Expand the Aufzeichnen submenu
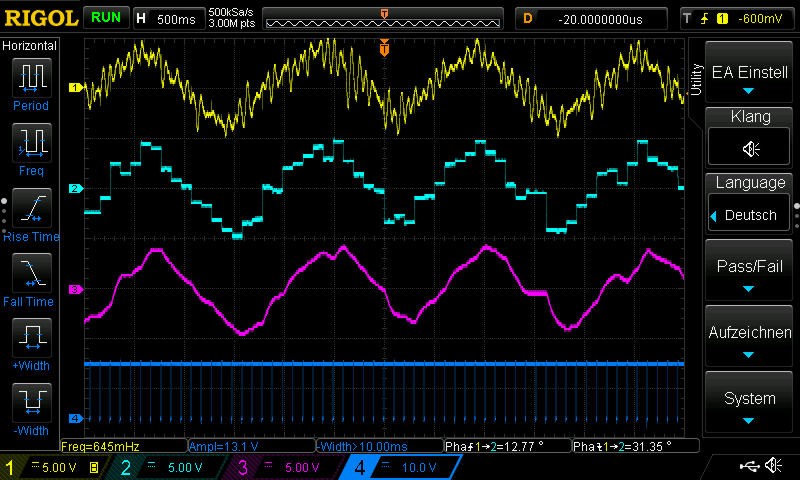800x480 pixels. pos(750,338)
